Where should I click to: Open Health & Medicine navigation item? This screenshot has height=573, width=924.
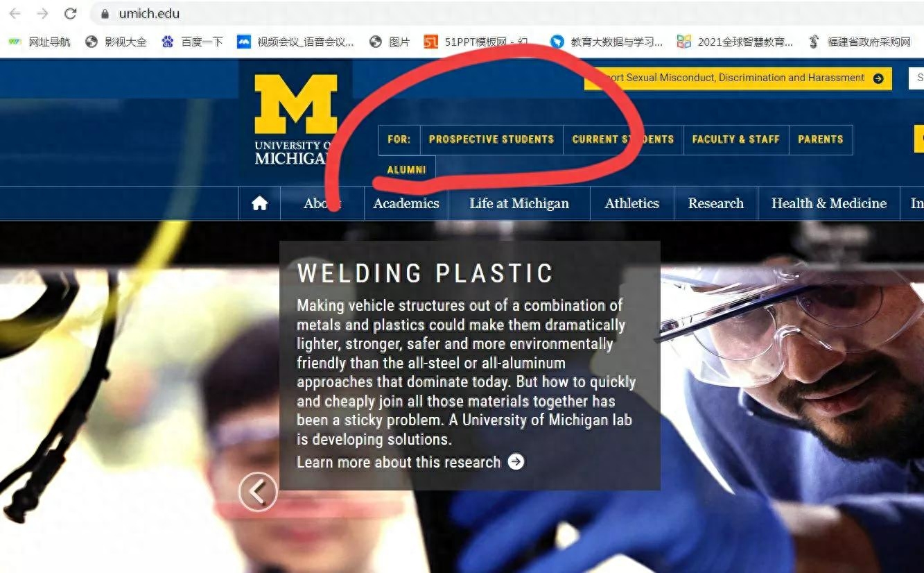coord(829,203)
